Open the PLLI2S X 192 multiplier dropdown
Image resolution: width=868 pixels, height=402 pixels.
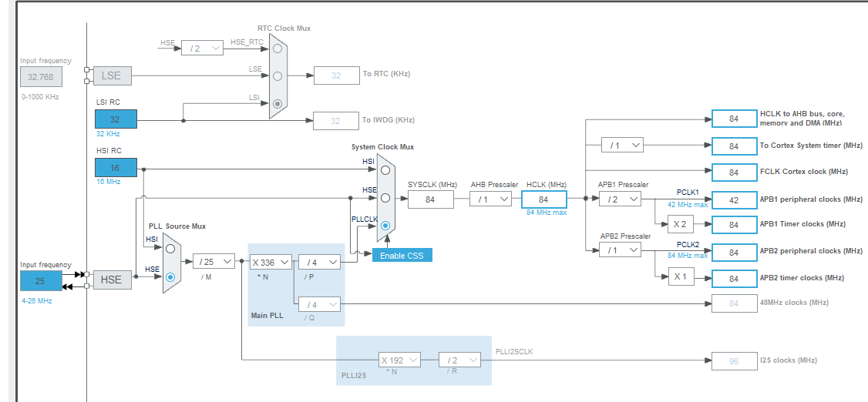tap(399, 360)
